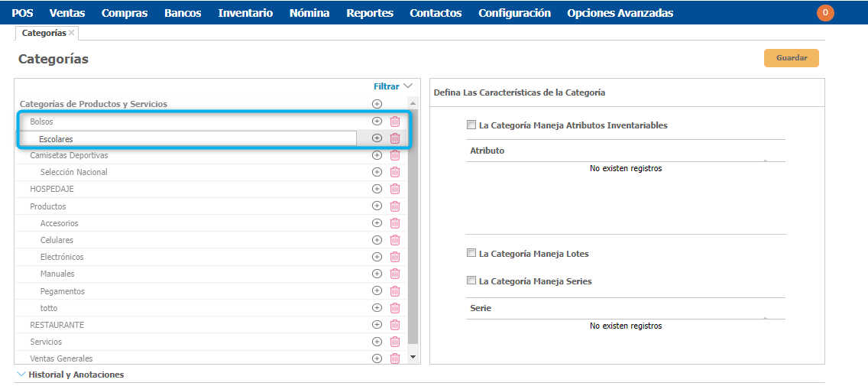This screenshot has height=386, width=868.
Task: Expand the Historial y Anotaciones section
Action: pyautogui.click(x=21, y=375)
